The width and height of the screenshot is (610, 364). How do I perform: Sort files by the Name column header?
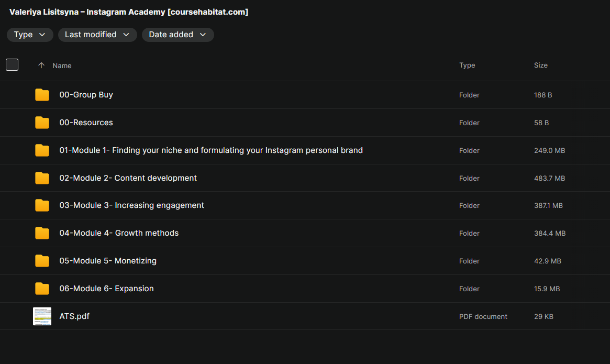point(62,65)
